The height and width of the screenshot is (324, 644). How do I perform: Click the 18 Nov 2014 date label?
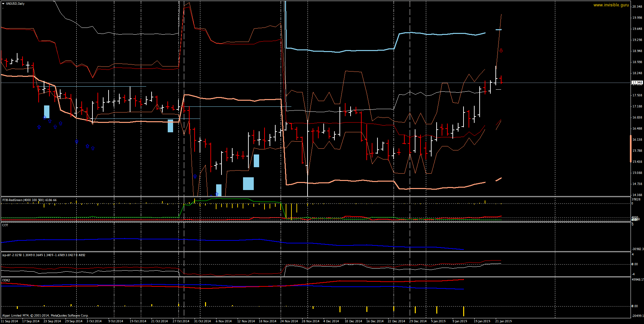(x=268, y=321)
